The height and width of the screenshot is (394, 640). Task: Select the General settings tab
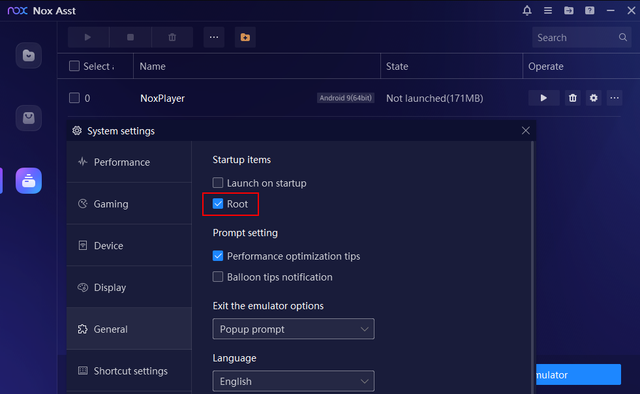coord(129,329)
